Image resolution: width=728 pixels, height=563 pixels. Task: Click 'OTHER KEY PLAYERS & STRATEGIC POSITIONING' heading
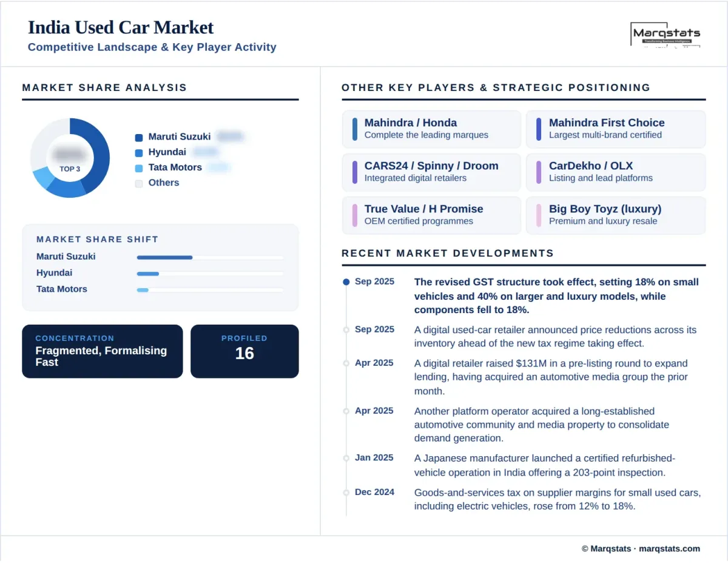496,87
